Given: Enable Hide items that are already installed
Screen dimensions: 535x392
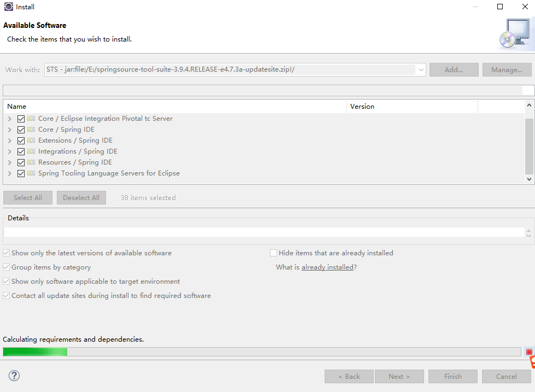Looking at the screenshot, I should [273, 253].
